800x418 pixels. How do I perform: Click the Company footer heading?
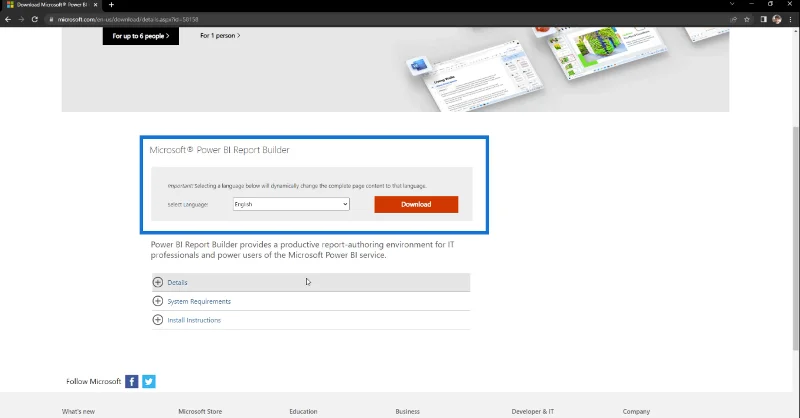pos(636,411)
